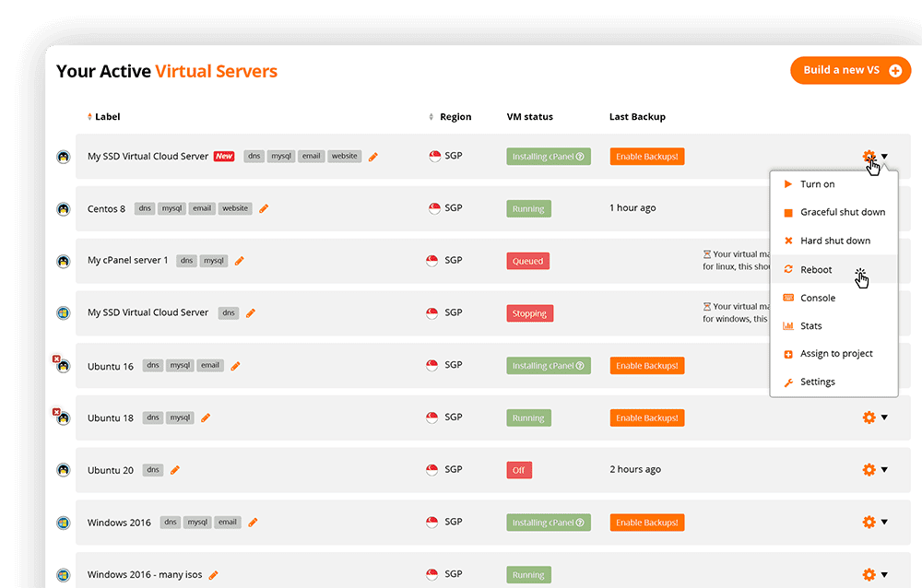Click Enable Backups on Ubuntu 18 row
The height and width of the screenshot is (588, 922).
[x=646, y=417]
